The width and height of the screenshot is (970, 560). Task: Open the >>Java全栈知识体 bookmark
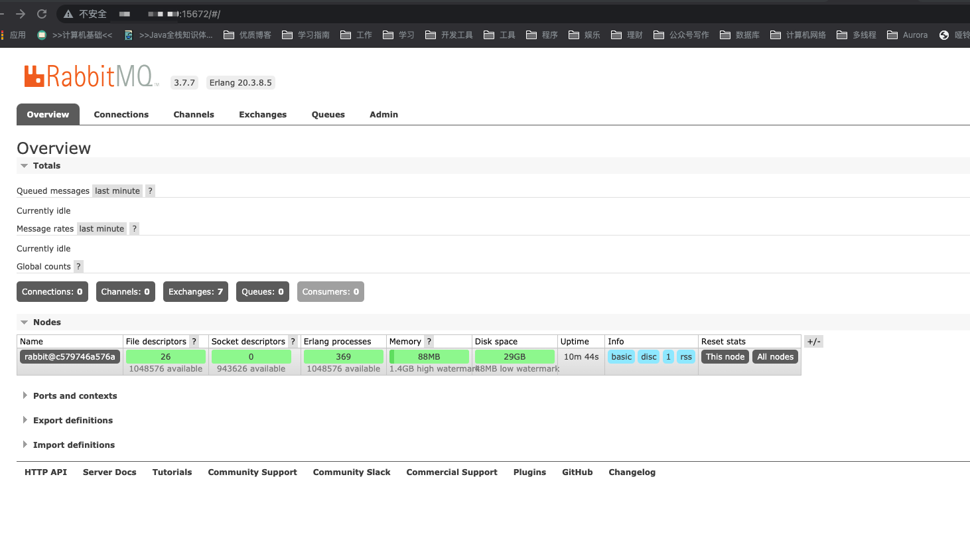[x=169, y=35]
